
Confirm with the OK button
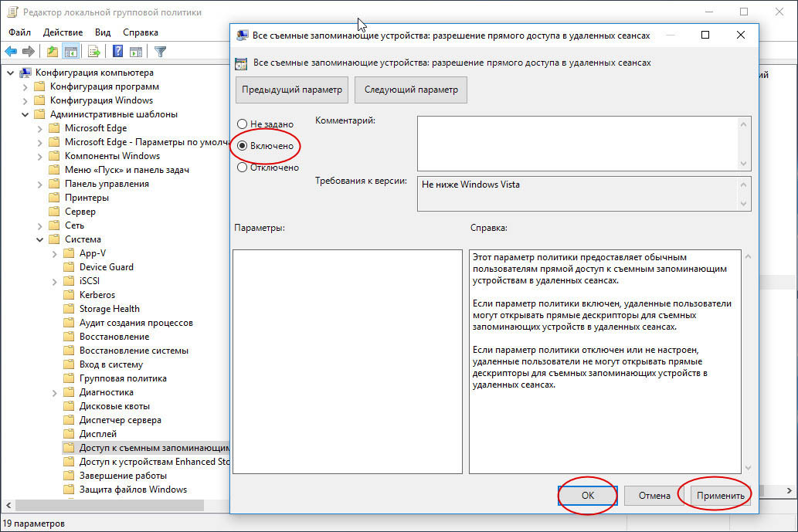(x=588, y=496)
